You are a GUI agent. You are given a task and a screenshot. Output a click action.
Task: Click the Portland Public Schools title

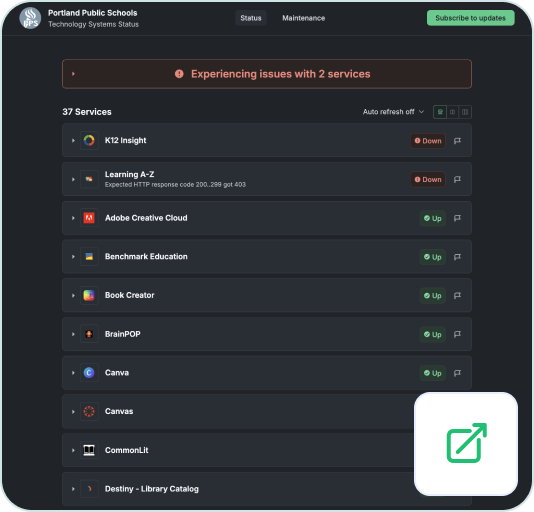(x=93, y=13)
